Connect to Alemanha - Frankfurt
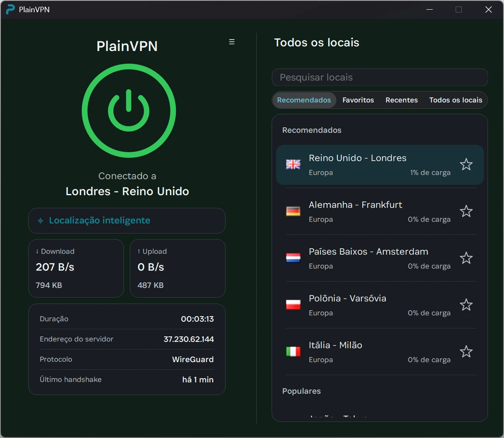The image size is (504, 438). [380, 211]
